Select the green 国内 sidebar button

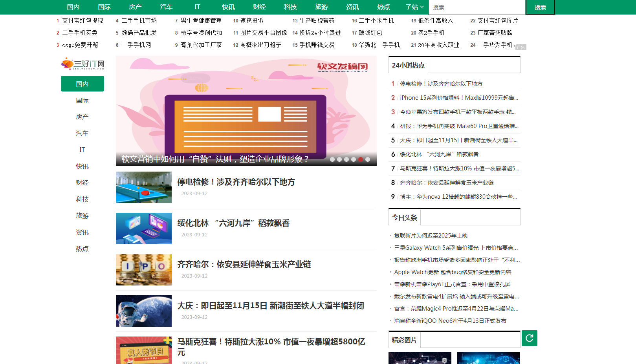pos(82,84)
